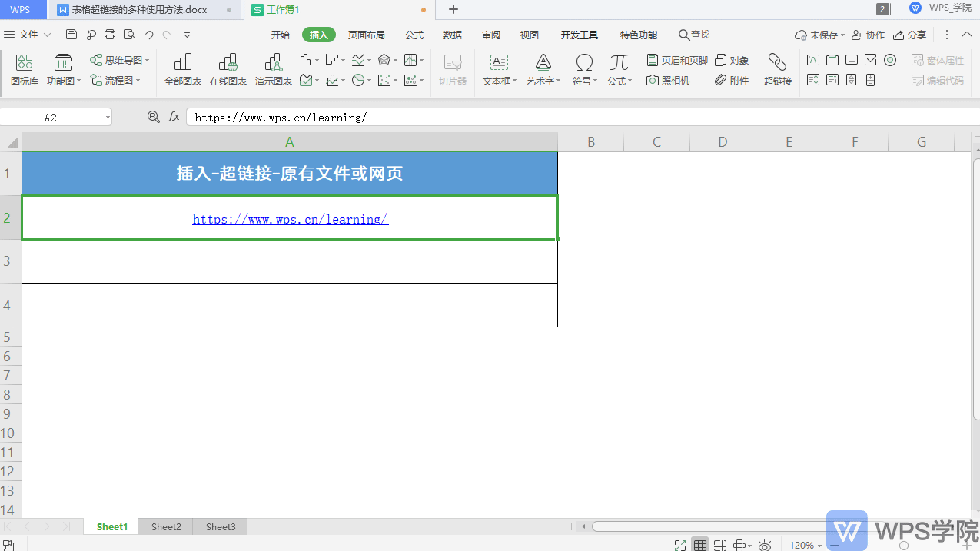
Task: Click the 查找 search button
Action: pyautogui.click(x=694, y=35)
